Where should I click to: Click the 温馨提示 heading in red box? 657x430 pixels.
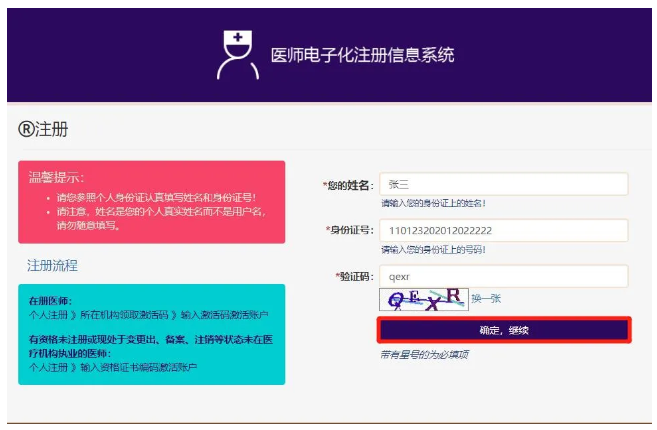57,177
